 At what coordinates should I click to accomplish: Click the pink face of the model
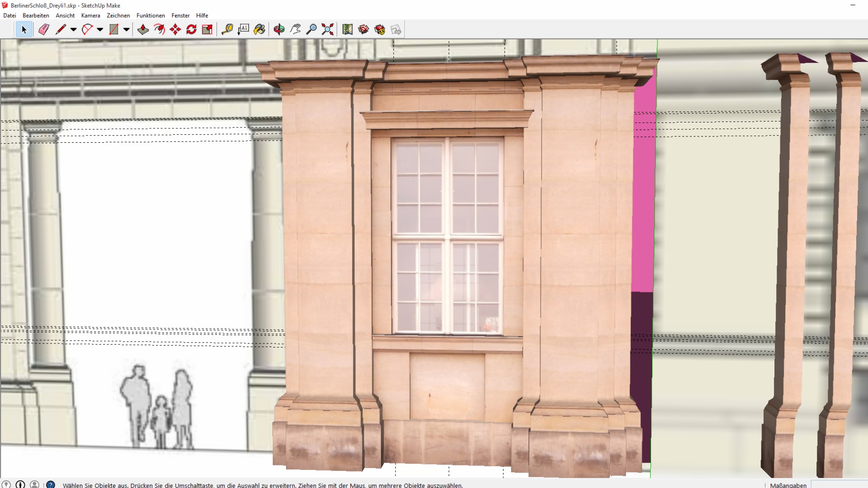pyautogui.click(x=644, y=203)
